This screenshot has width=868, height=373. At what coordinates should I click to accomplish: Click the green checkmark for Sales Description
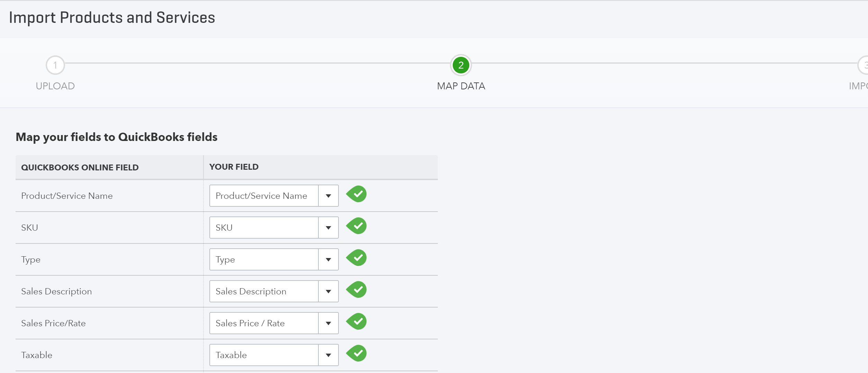[x=356, y=290]
